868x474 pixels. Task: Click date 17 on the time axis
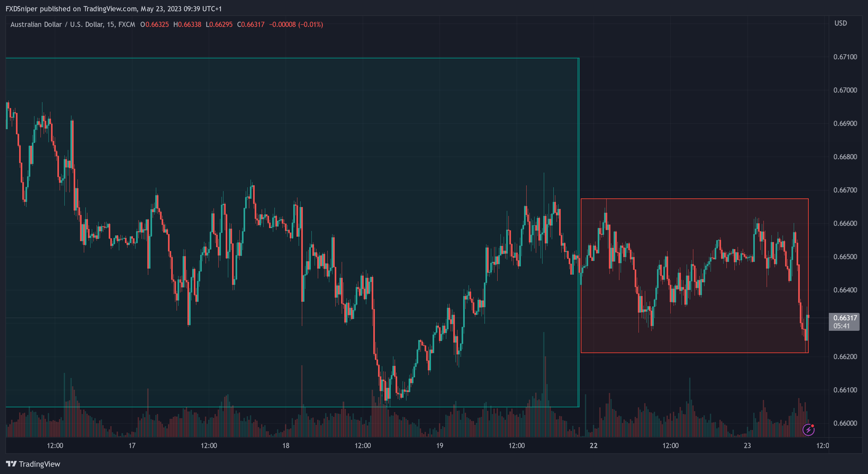132,446
